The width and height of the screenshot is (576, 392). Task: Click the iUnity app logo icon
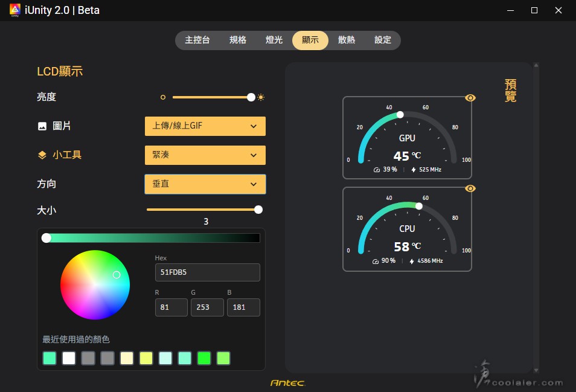(15, 10)
